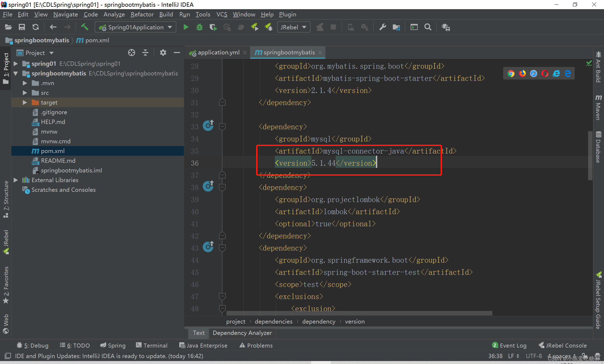This screenshot has width=604, height=364.
Task: Open Dependency Analyzer tab at bottom
Action: [242, 333]
